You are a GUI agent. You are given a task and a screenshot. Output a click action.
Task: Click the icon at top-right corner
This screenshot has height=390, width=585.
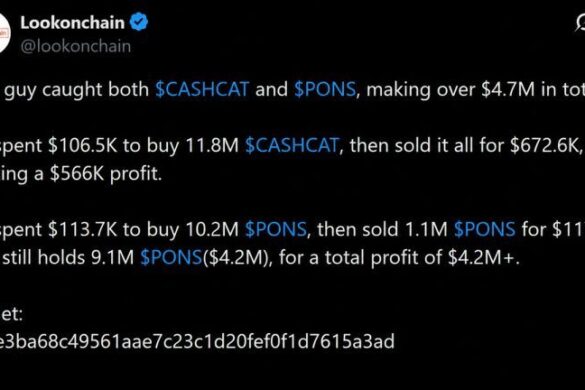[580, 23]
